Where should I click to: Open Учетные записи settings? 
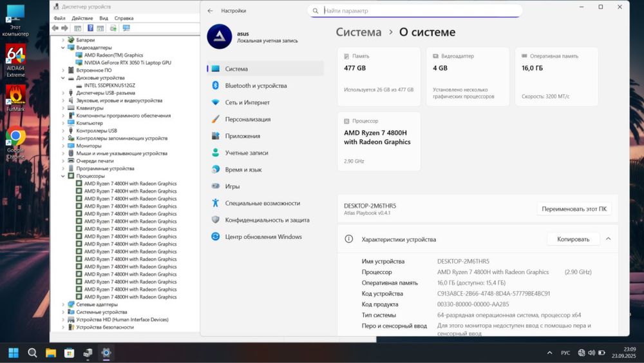(x=265, y=153)
